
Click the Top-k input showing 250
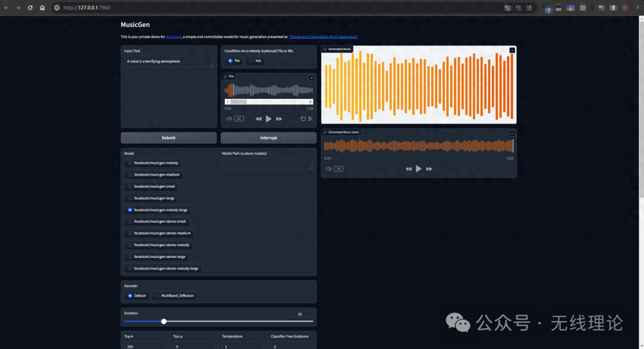pos(144,347)
